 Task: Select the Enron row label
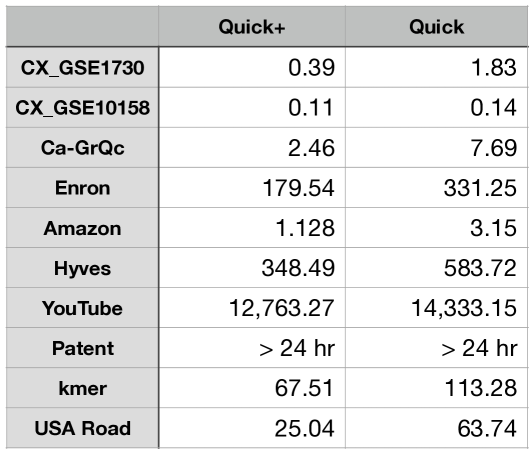point(82,188)
